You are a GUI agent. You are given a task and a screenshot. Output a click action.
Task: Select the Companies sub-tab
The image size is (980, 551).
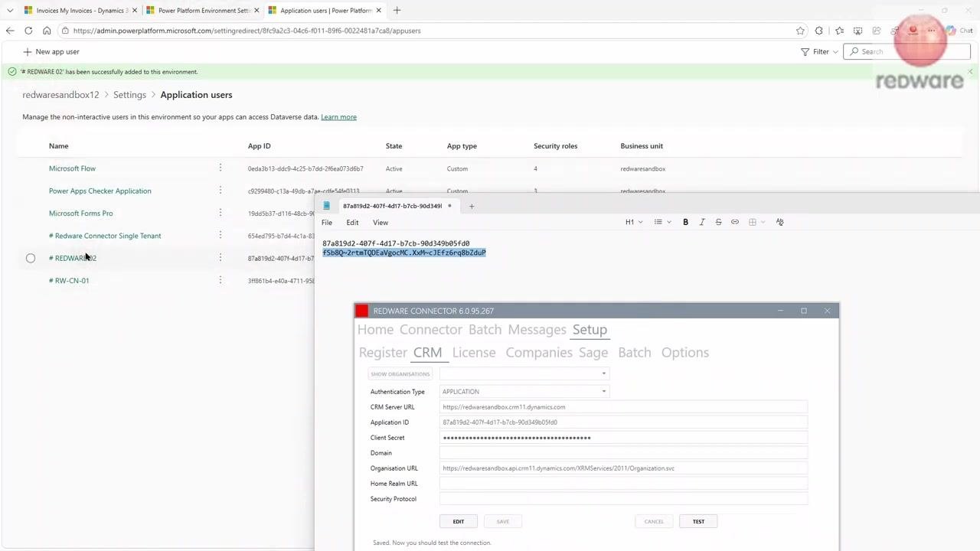pyautogui.click(x=539, y=353)
